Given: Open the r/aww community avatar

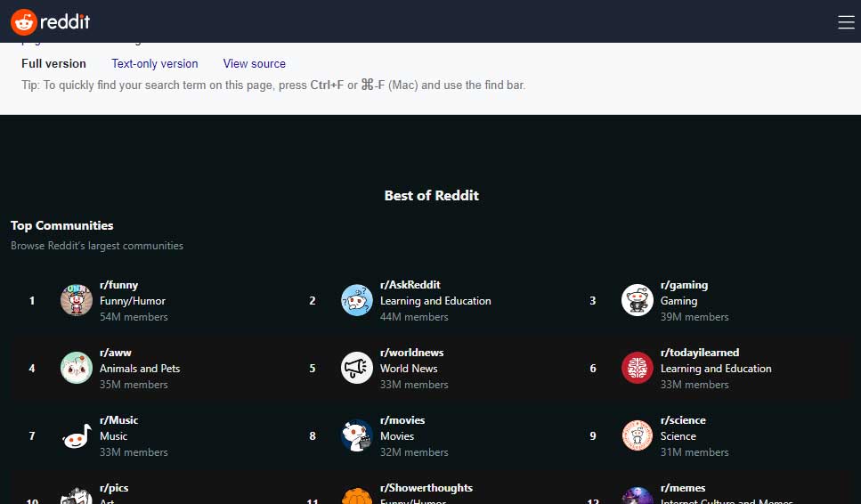Looking at the screenshot, I should pyautogui.click(x=77, y=368).
